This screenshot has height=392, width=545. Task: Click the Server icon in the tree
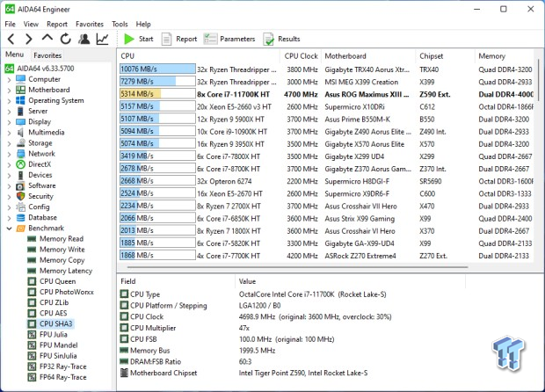click(21, 112)
